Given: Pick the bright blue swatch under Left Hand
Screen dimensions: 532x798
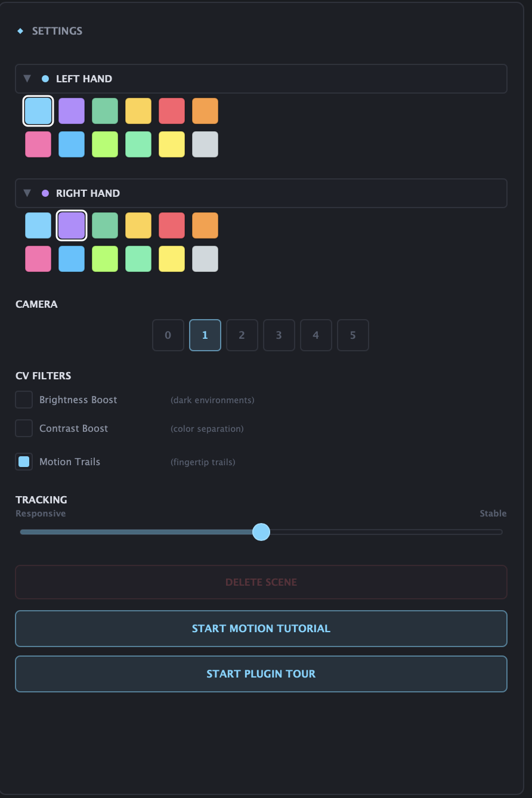Looking at the screenshot, I should coord(72,144).
